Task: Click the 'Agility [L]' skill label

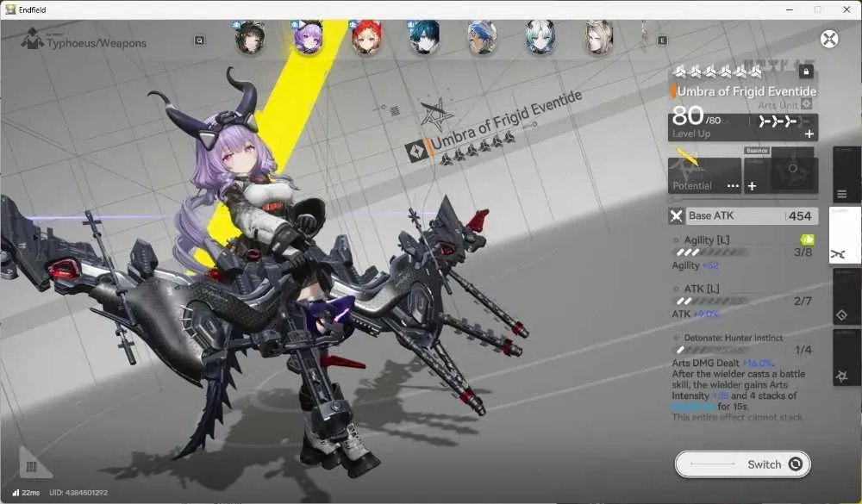Action: pyautogui.click(x=707, y=240)
